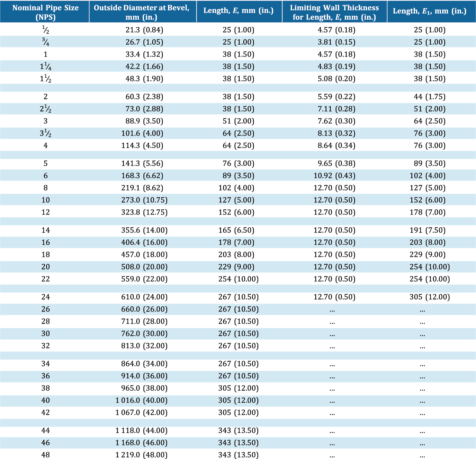Select the 711.0 (28.00) cell
This screenshot has height=459, width=476.
[144, 322]
